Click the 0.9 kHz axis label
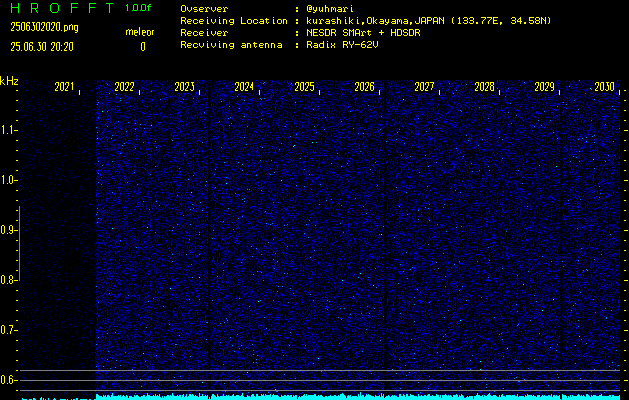The width and height of the screenshot is (629, 400). click(7, 230)
